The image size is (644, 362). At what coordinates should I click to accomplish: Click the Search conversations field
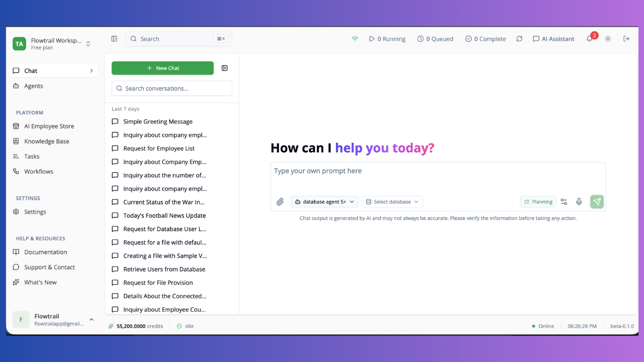click(x=172, y=89)
